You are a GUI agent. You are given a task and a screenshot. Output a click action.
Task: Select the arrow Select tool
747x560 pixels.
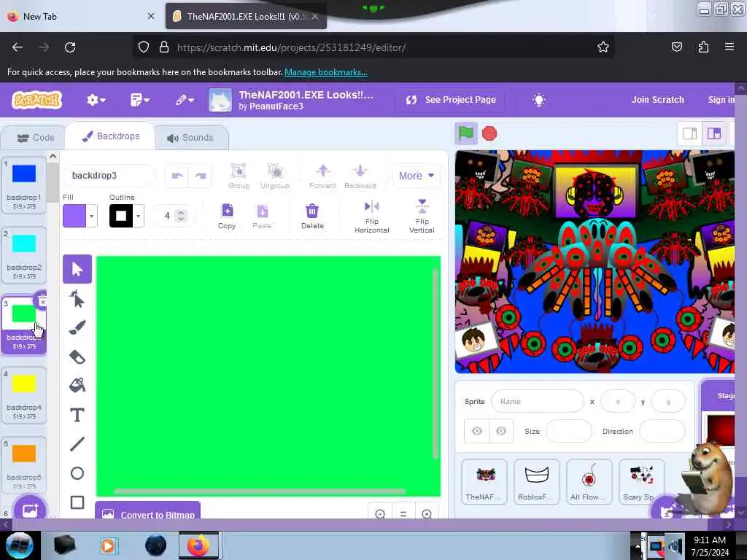77,269
